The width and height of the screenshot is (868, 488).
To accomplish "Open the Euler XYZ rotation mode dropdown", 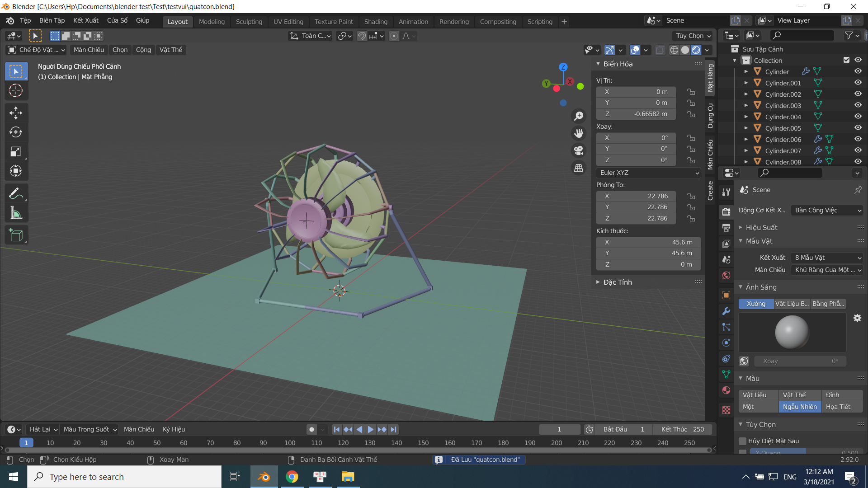I will point(648,173).
